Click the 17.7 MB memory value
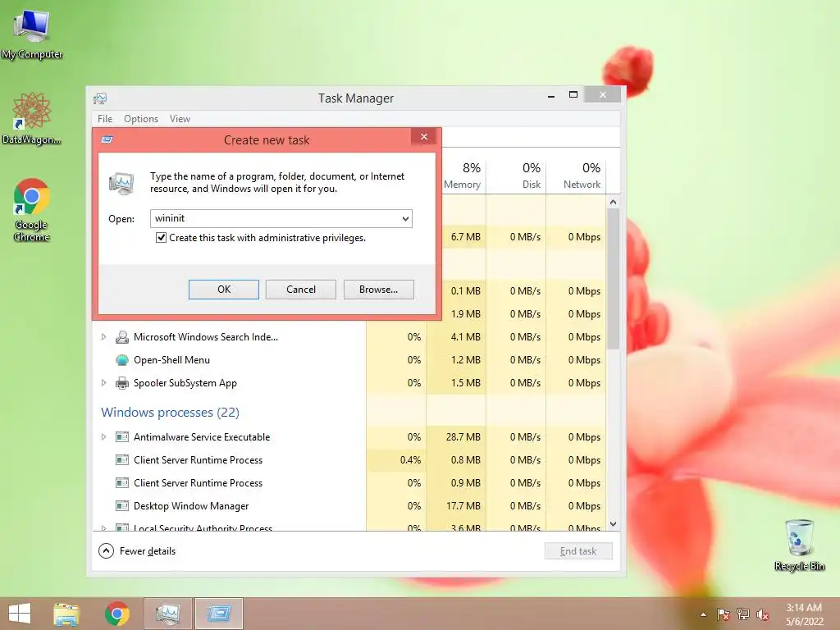Viewport: 840px width, 630px height. [463, 505]
